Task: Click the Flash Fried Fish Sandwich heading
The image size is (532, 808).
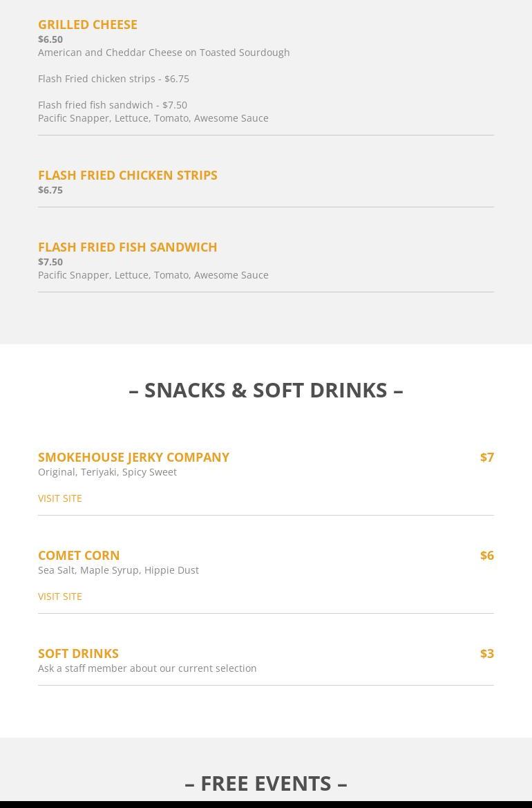Action: pyautogui.click(x=127, y=247)
